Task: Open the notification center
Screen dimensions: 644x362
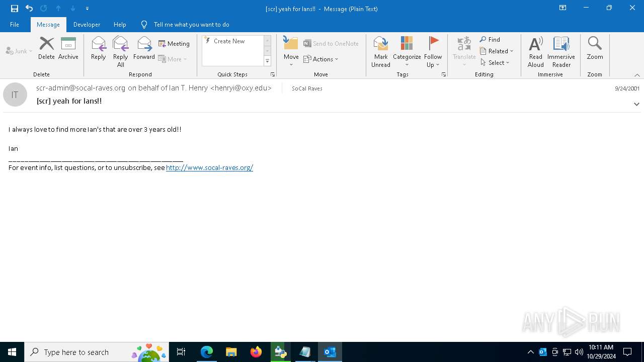Action: 628,352
